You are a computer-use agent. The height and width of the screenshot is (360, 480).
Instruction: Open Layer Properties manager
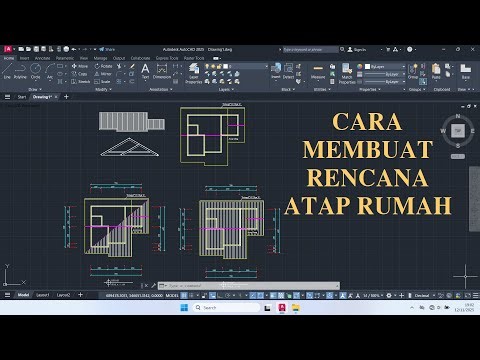coord(194,73)
